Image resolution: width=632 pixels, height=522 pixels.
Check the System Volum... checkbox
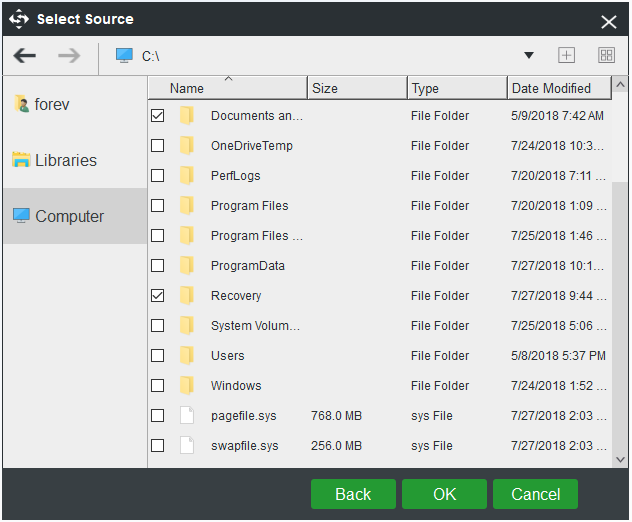click(158, 325)
